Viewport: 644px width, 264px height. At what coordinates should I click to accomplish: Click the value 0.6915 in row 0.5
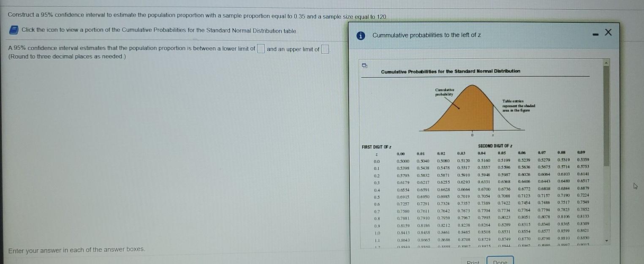coord(403,197)
